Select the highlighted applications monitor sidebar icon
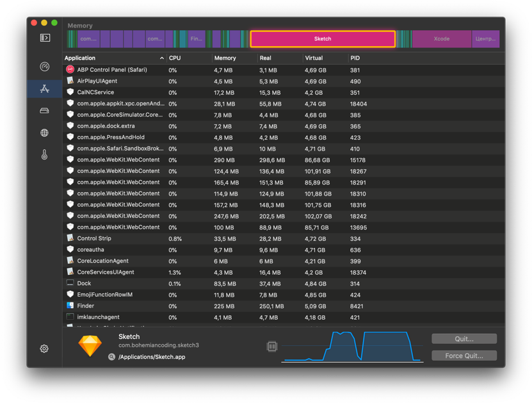 [x=44, y=88]
